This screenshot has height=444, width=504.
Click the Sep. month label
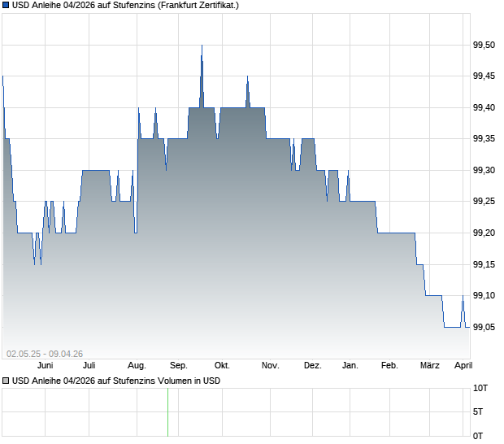pos(178,366)
